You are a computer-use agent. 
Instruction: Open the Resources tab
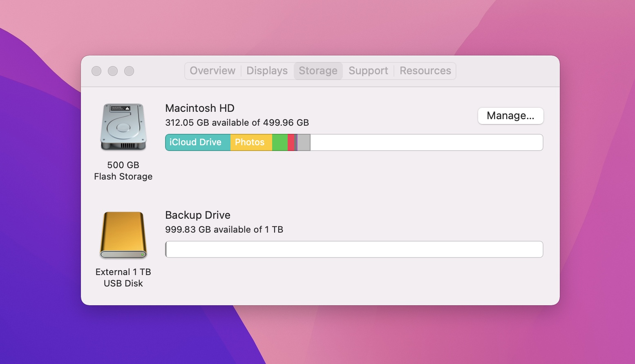click(425, 71)
